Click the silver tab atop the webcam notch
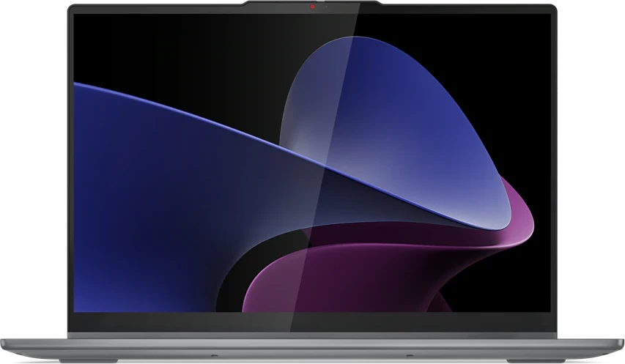 tap(321, 1)
